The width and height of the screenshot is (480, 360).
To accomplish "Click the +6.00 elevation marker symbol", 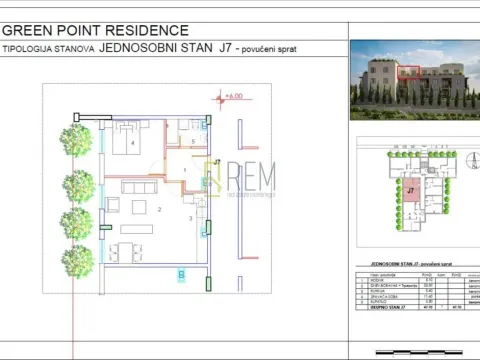I will (220, 99).
